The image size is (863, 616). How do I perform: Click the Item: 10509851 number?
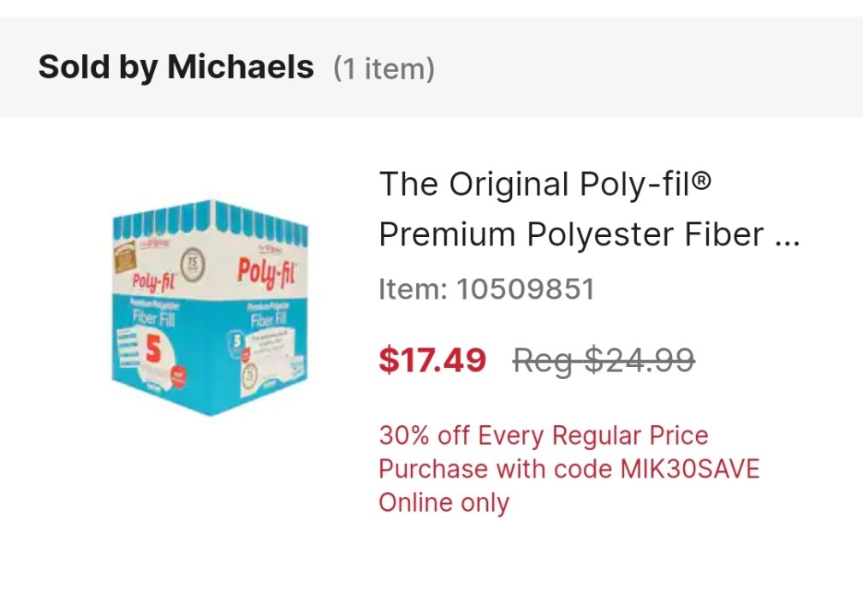485,289
